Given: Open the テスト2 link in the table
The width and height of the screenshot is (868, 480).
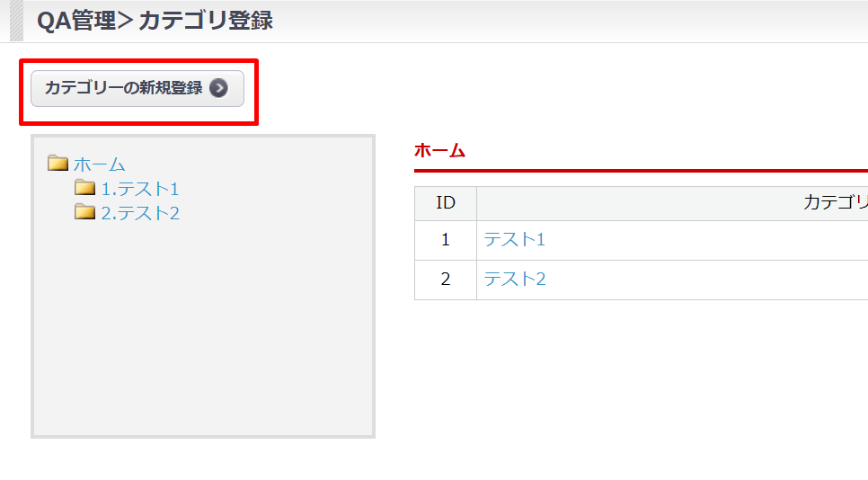Looking at the screenshot, I should point(515,280).
